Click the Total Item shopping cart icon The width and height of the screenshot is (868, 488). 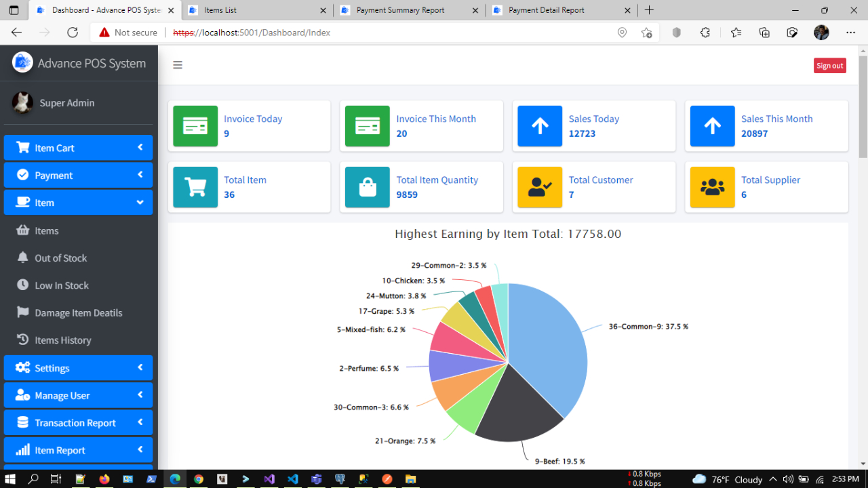point(195,187)
